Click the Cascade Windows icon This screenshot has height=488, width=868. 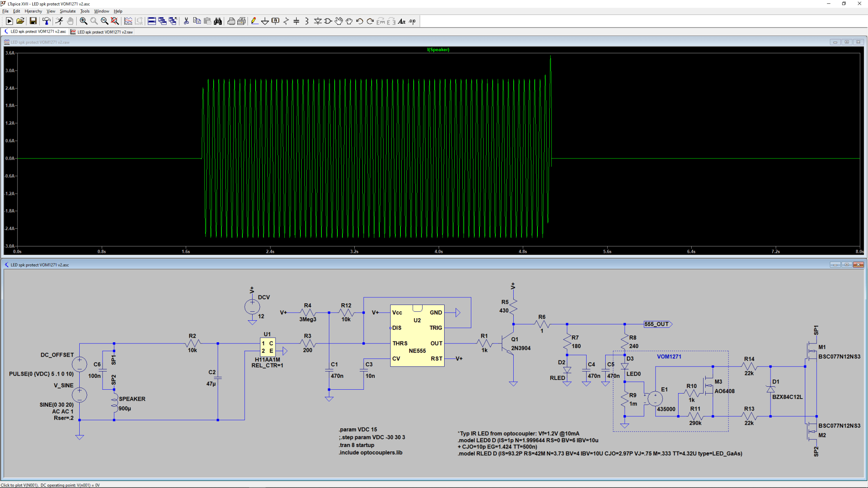(162, 21)
